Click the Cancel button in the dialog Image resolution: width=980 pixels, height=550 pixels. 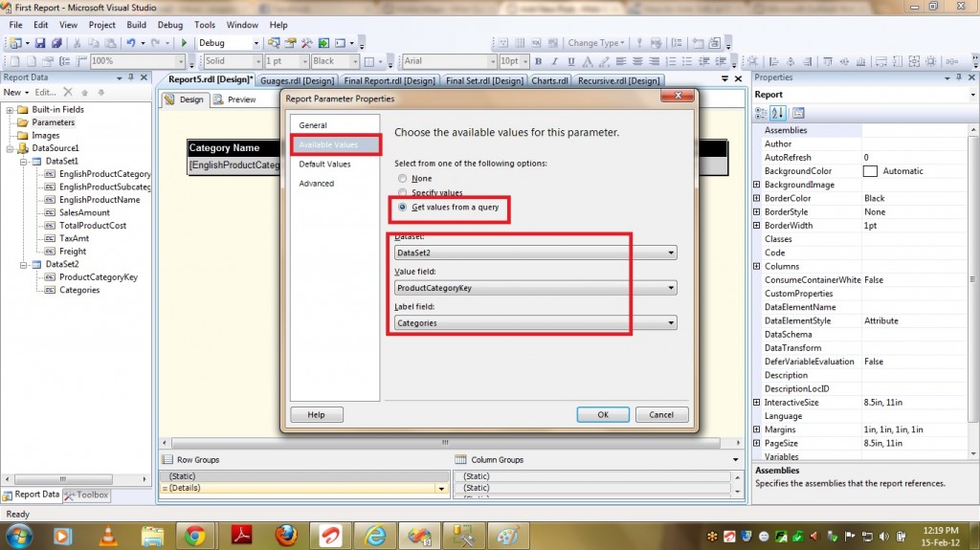pyautogui.click(x=661, y=415)
